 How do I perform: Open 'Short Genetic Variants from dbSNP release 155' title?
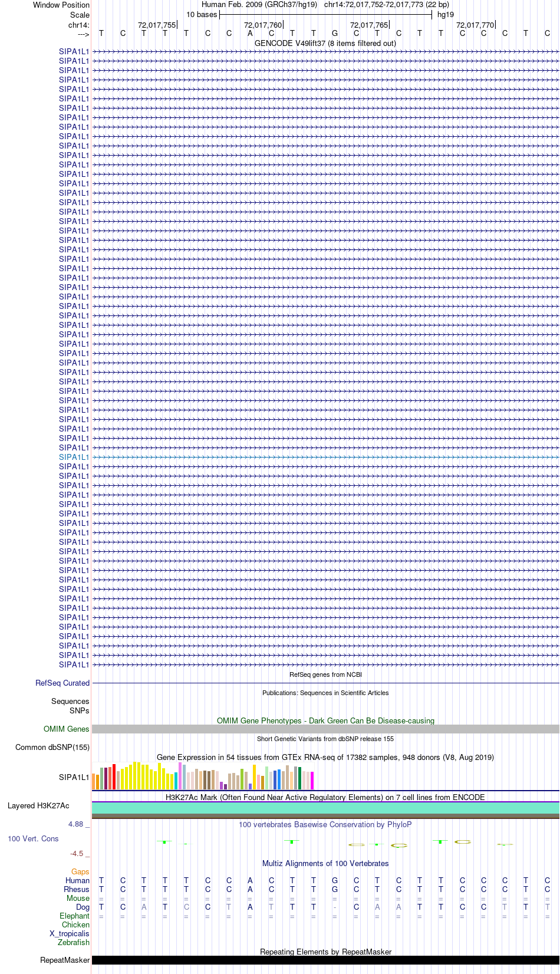[325, 739]
